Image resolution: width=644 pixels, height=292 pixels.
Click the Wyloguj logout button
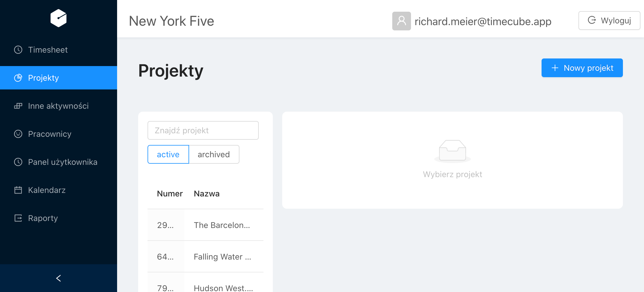click(609, 20)
